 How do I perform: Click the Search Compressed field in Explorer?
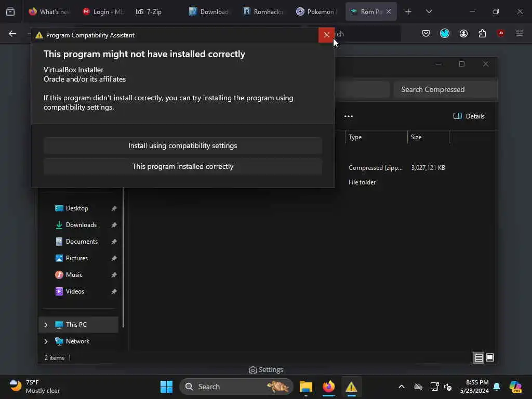point(445,89)
